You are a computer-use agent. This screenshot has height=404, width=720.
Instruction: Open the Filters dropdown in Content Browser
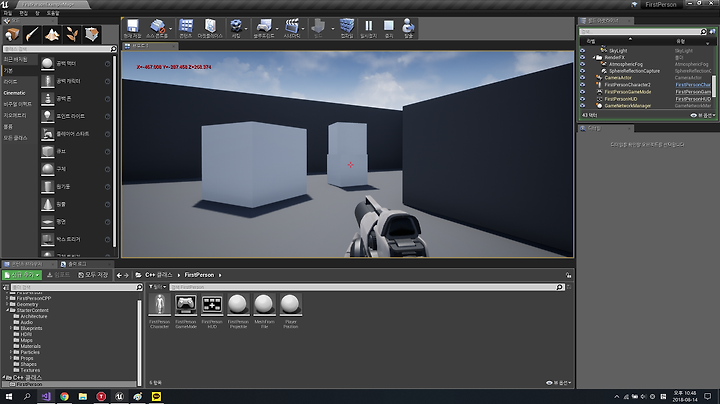[x=158, y=287]
